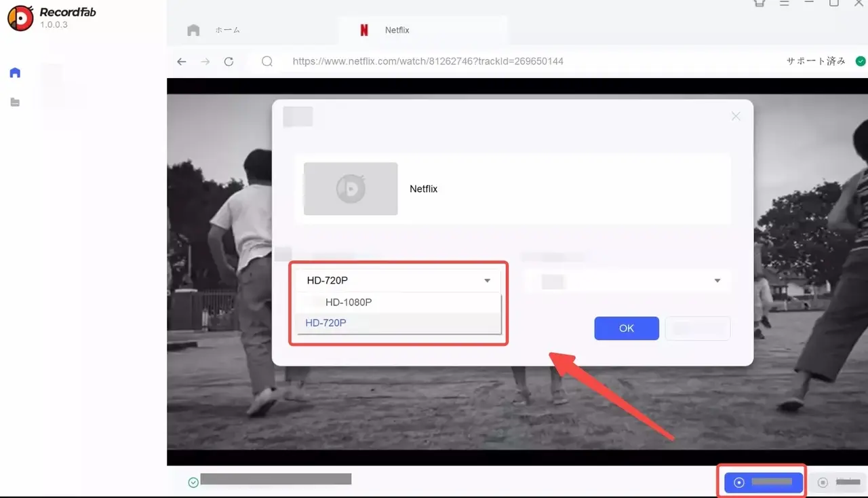Click the サポート済み status text
The height and width of the screenshot is (498, 868).
tap(816, 61)
